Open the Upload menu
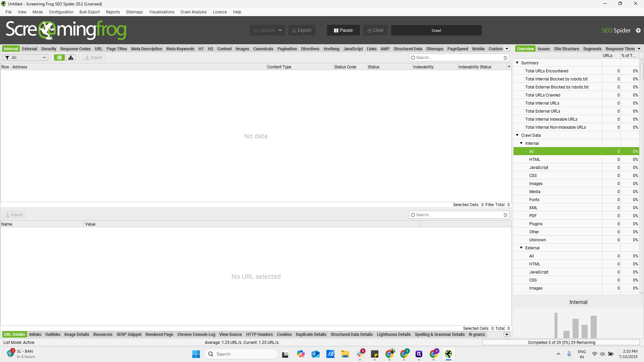 (267, 30)
